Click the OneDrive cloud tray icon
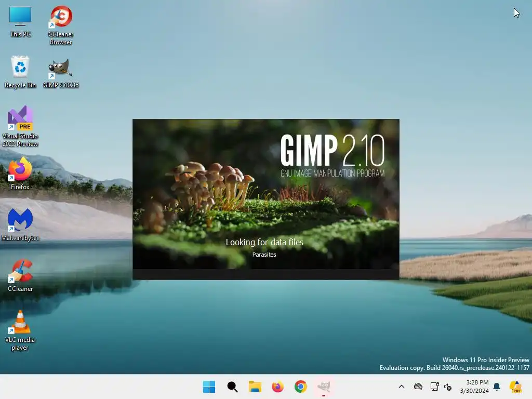This screenshot has height=399, width=532. pos(418,387)
